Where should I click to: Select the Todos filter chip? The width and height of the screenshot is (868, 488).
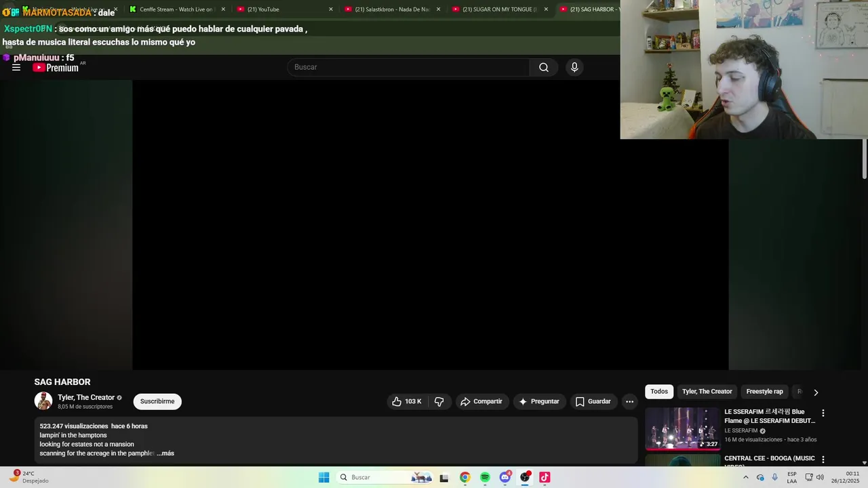(x=659, y=392)
